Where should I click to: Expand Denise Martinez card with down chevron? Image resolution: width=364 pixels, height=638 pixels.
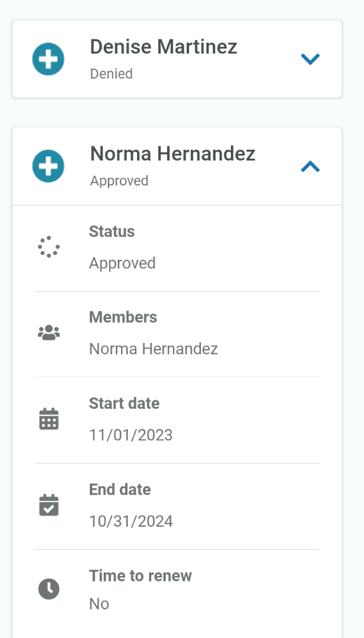310,59
